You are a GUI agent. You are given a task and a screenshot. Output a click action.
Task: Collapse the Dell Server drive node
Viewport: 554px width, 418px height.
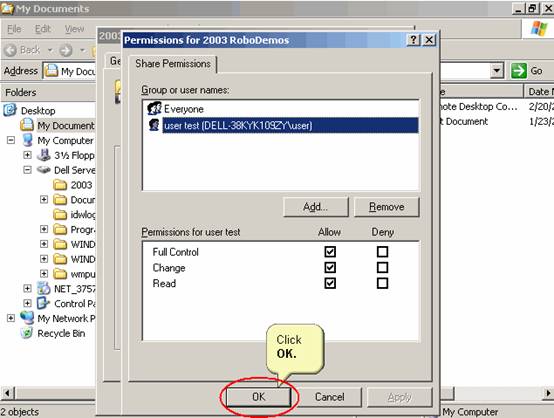click(27, 170)
